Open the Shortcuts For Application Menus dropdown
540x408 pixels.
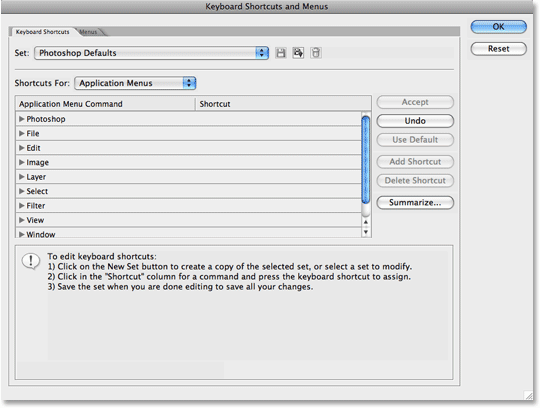point(135,83)
